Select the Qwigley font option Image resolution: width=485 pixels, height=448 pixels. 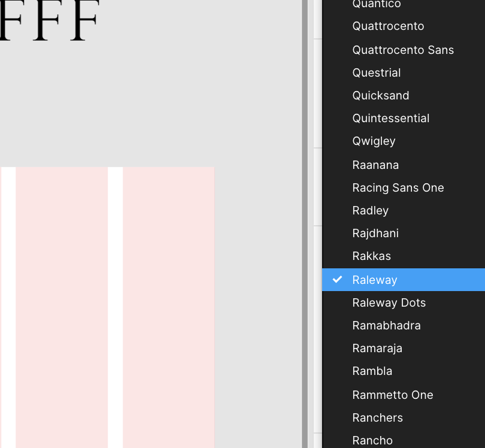pos(374,141)
